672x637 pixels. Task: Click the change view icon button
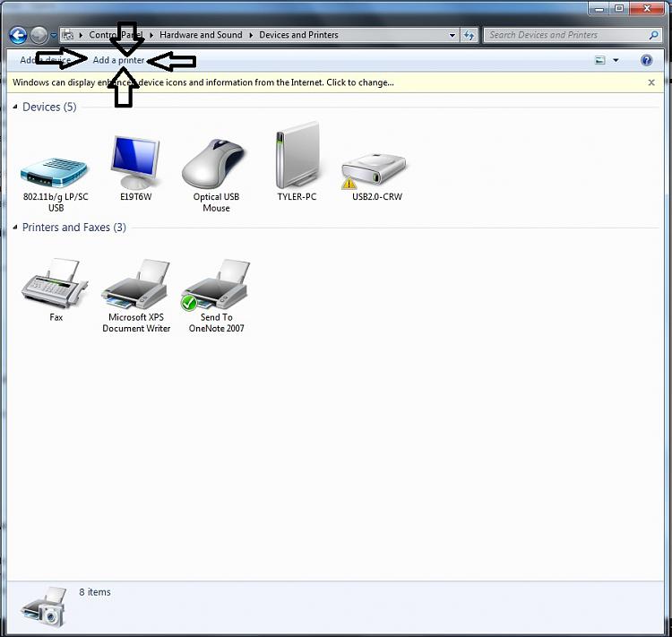tap(600, 60)
